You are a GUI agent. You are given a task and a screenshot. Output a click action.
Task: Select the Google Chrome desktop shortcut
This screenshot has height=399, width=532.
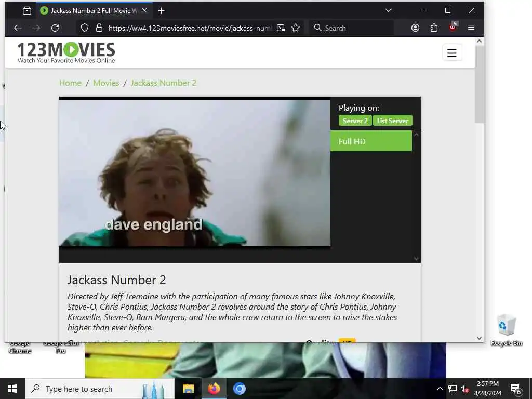point(20,348)
